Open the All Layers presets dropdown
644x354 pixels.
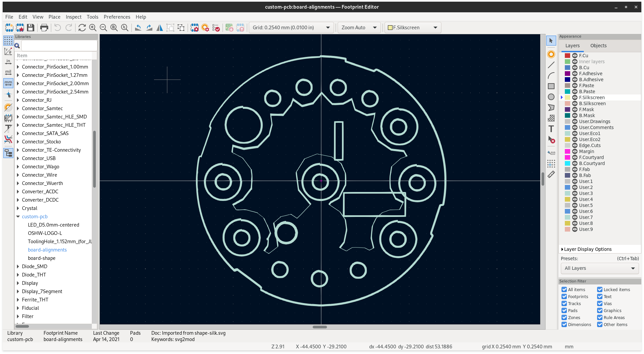point(599,268)
